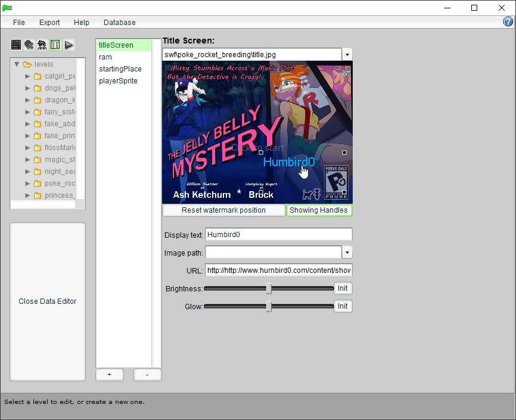Open the title screen image path dropdown
516x420 pixels.
[347, 55]
